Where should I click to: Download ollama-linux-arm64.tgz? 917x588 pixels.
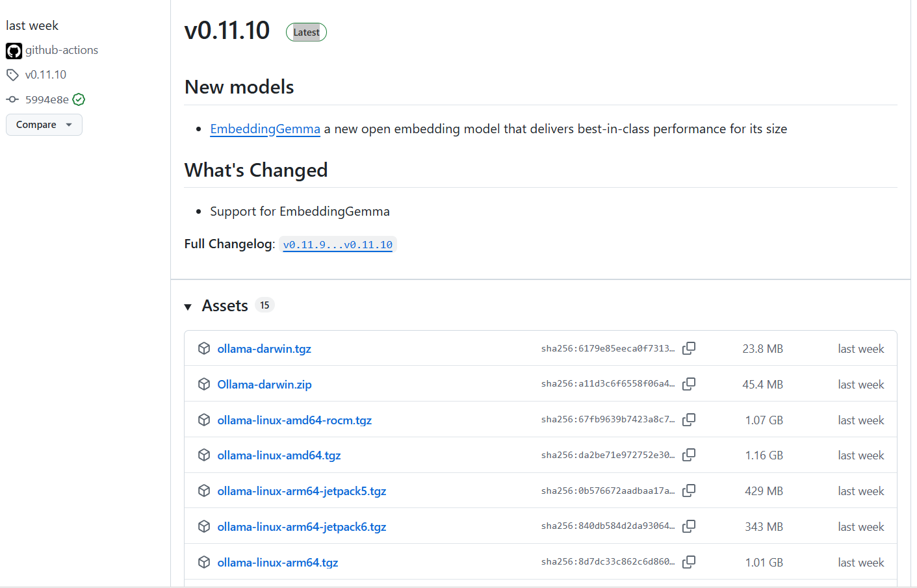[278, 563]
